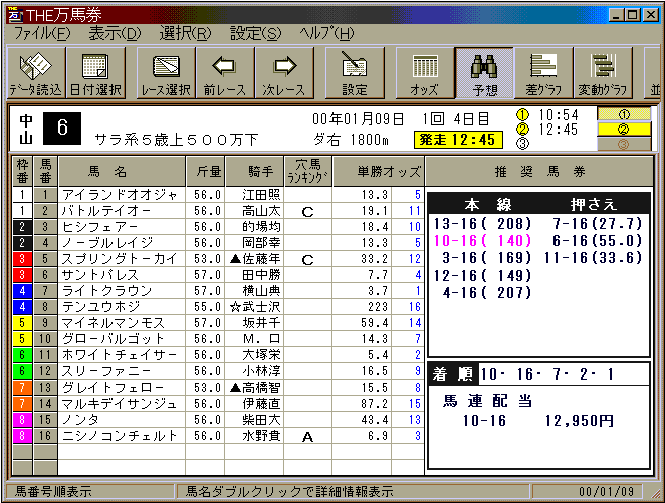Open the 設定 settings toolbar icon
Screen dimensions: 665x503
tap(355, 73)
